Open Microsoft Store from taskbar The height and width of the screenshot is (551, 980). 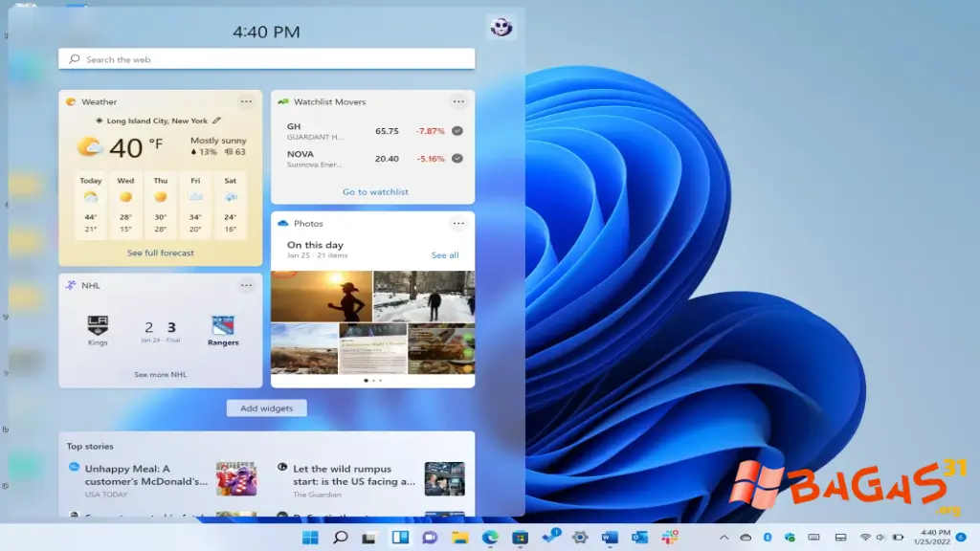click(520, 538)
